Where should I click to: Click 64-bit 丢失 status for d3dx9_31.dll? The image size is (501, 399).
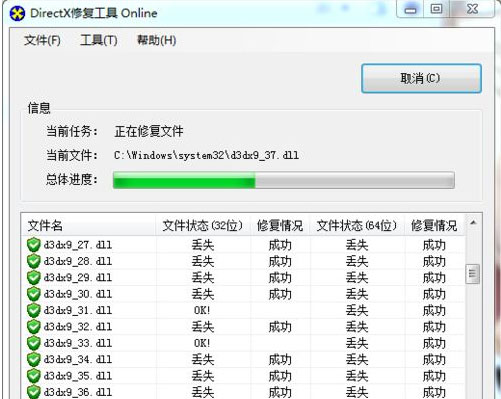coord(357,310)
